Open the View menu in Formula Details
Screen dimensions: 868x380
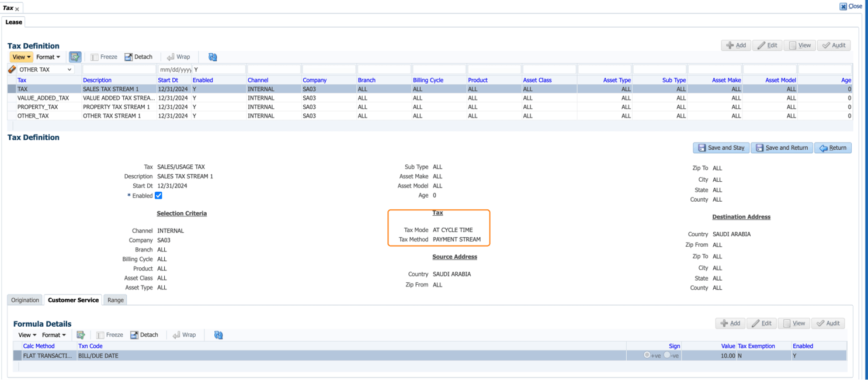27,335
